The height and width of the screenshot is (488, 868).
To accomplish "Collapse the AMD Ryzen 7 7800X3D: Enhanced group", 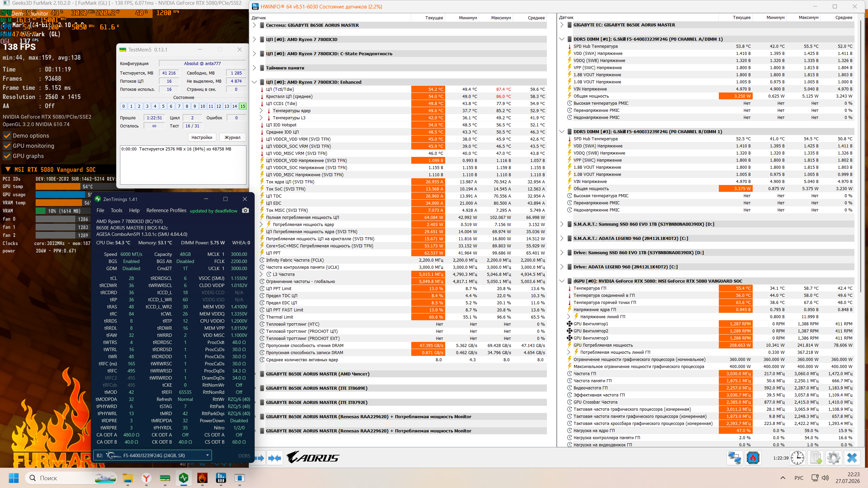I will (x=255, y=82).
